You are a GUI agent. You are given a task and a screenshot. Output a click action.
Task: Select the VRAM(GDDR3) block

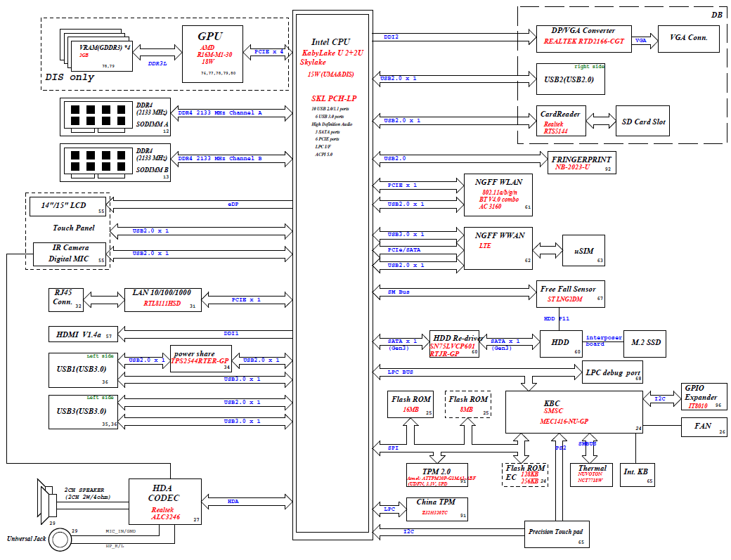click(102, 56)
